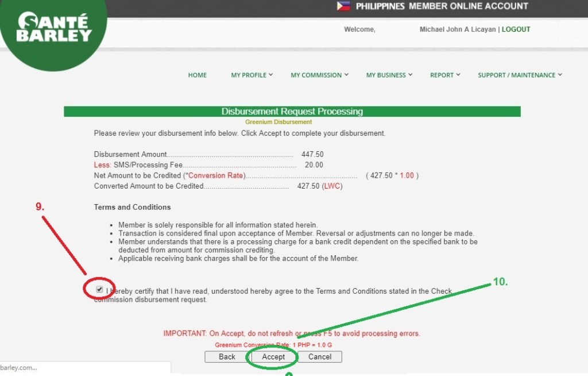Click the red LWC label
The image size is (588, 376).
coord(332,186)
